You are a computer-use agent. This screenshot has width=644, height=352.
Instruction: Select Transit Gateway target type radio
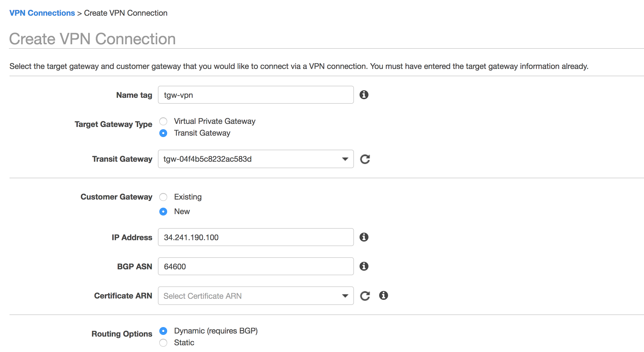coord(163,133)
